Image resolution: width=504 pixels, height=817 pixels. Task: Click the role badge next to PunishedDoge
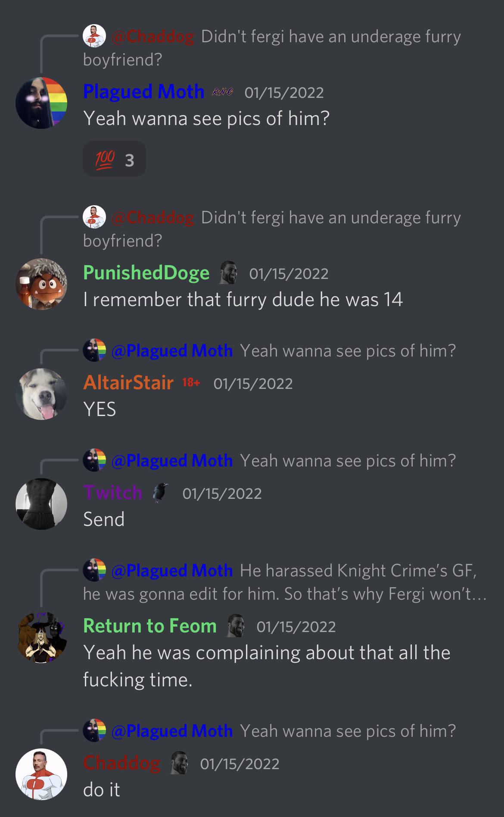coord(229,273)
